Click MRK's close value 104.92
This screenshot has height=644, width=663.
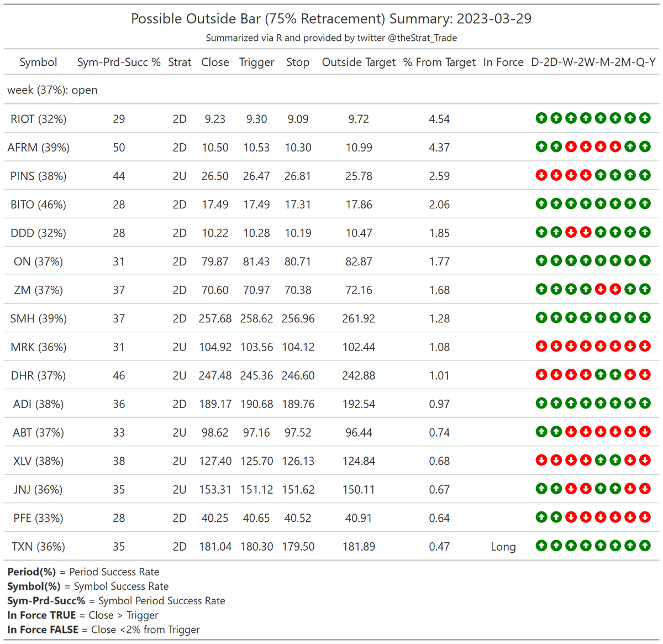pos(215,347)
